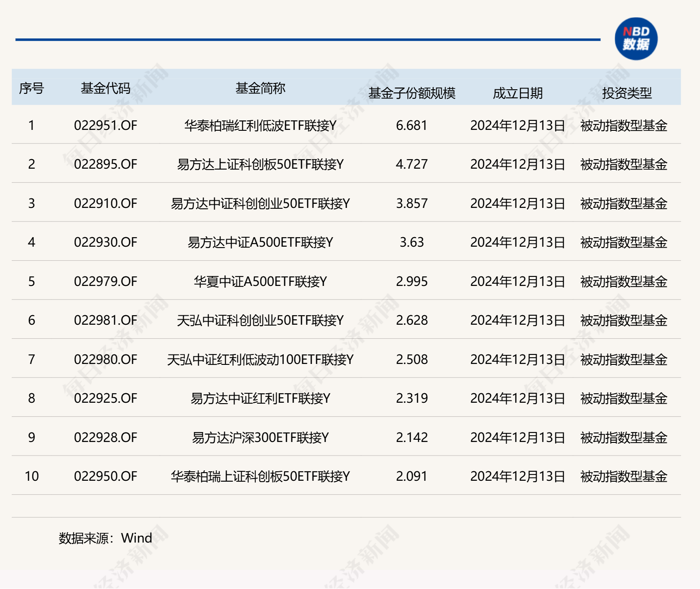Click row number 1
700x589 pixels.
coord(32,125)
